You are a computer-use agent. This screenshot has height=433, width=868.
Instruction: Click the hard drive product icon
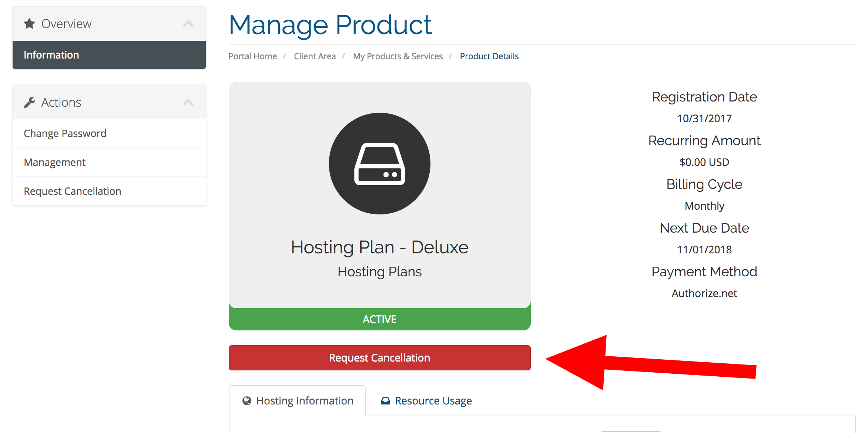(x=379, y=163)
